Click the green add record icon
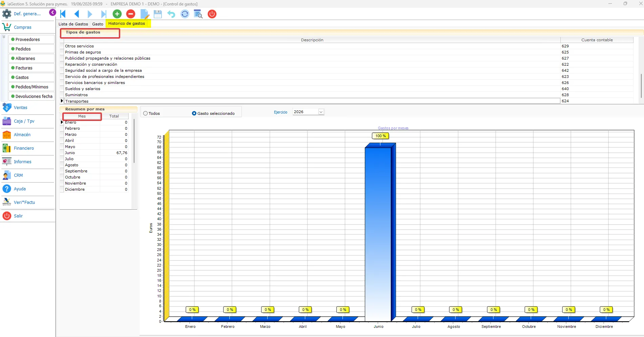 pyautogui.click(x=117, y=14)
